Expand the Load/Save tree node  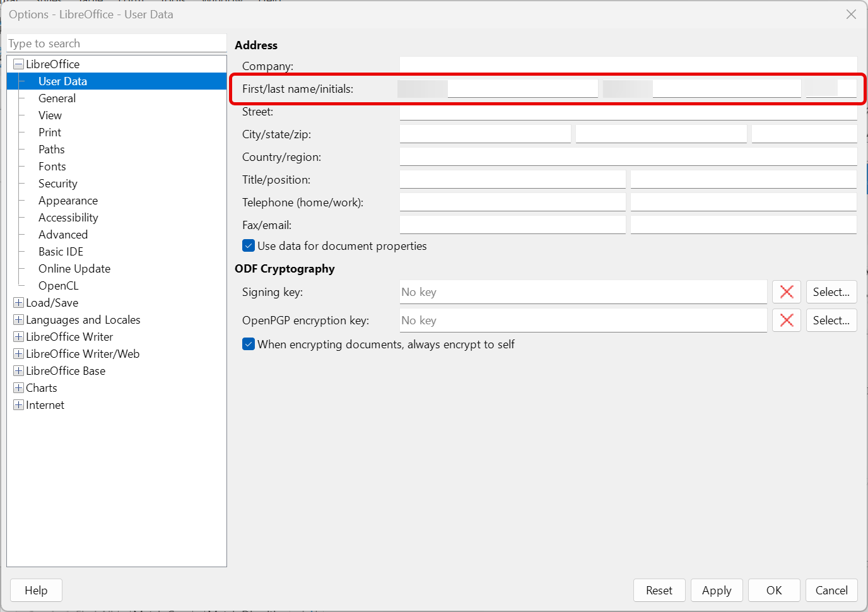pyautogui.click(x=18, y=303)
